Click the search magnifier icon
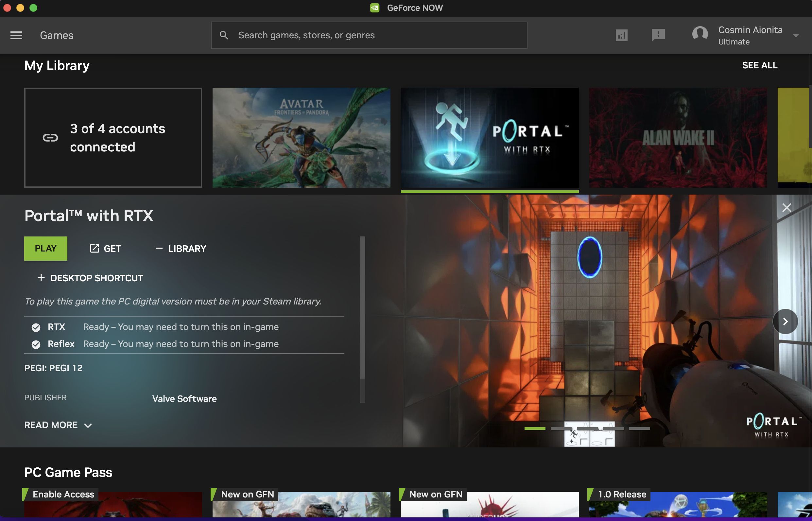The width and height of the screenshot is (812, 521). click(224, 35)
